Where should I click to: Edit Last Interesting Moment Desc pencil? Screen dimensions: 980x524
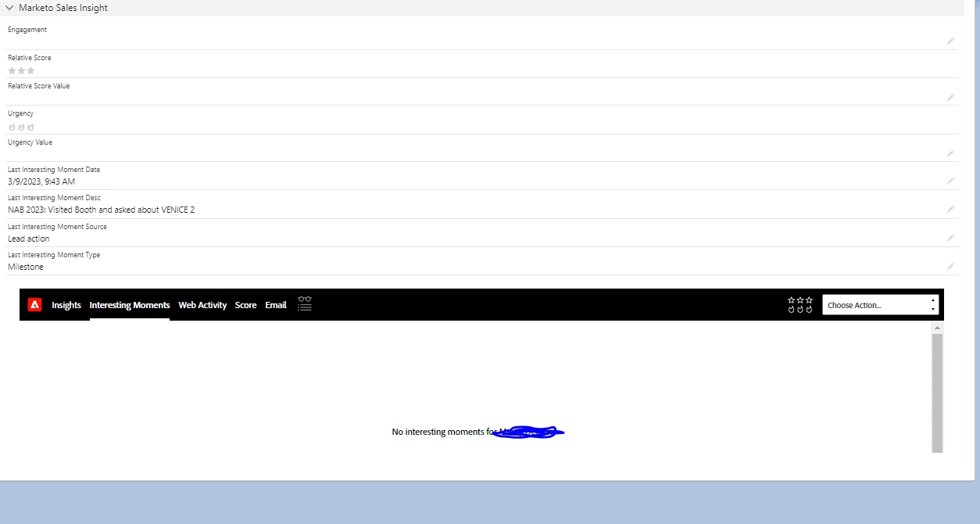tap(950, 209)
